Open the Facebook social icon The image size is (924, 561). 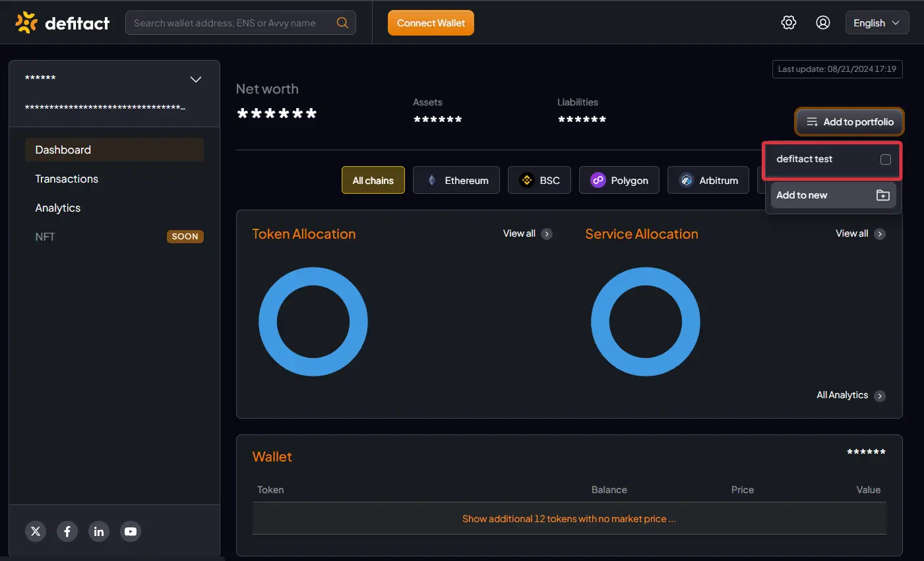pos(67,531)
